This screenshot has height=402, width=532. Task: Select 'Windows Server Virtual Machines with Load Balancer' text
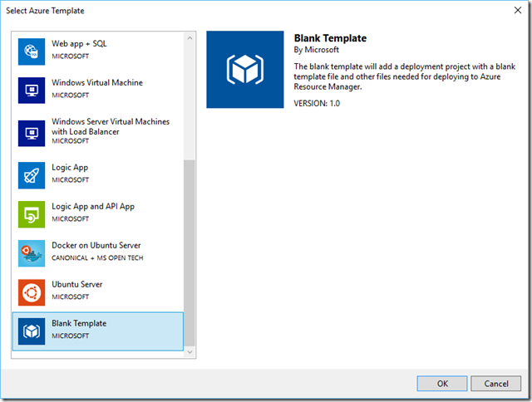(x=111, y=126)
